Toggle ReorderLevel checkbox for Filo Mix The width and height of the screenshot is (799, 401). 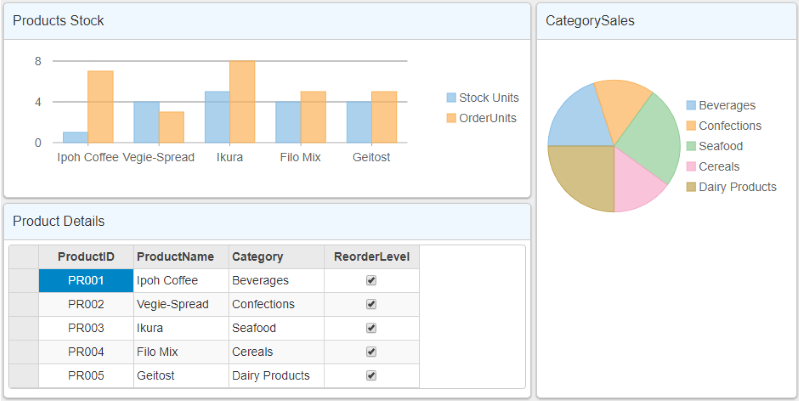tap(371, 352)
